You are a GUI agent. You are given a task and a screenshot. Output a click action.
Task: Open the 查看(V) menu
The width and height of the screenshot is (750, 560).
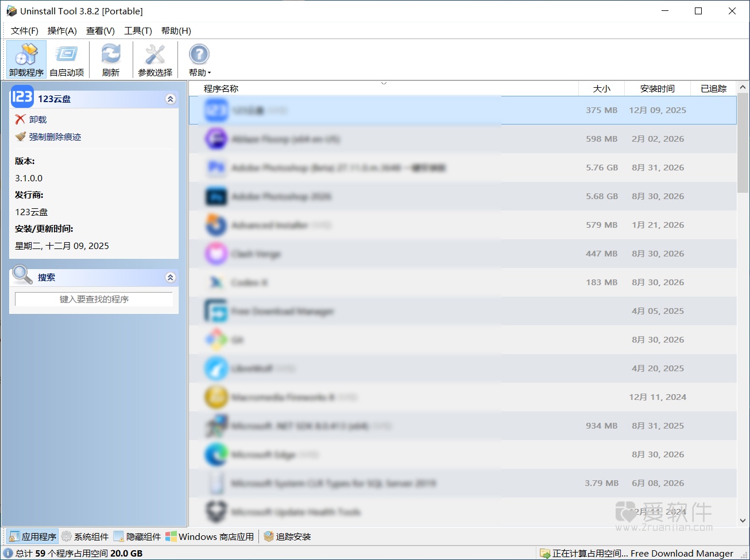pyautogui.click(x=100, y=31)
